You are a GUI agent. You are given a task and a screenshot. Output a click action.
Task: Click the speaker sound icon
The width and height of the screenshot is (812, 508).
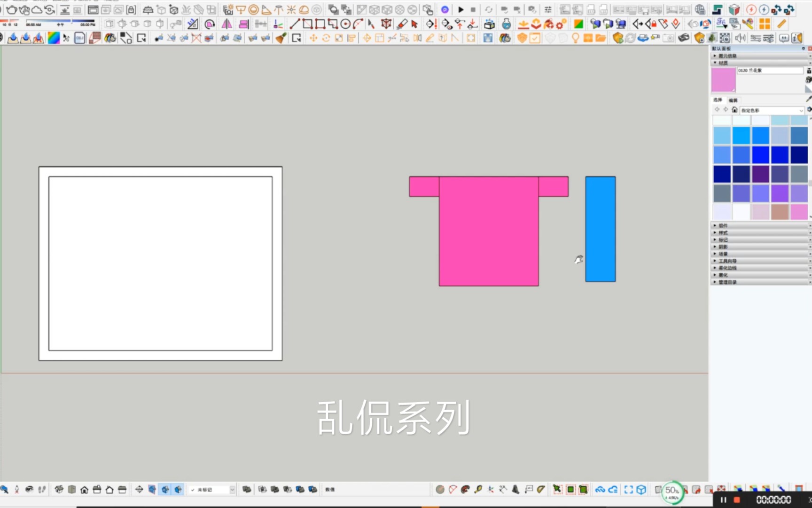(x=740, y=38)
